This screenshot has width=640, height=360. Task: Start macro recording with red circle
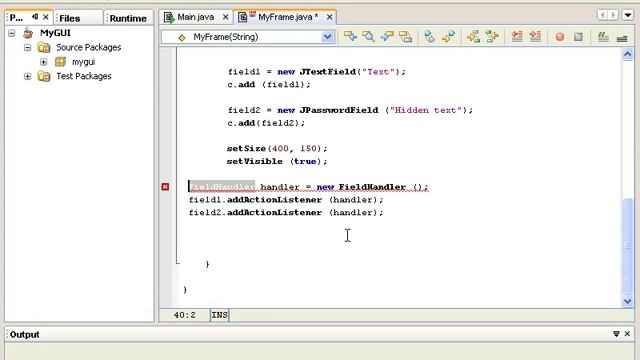pyautogui.click(x=560, y=37)
